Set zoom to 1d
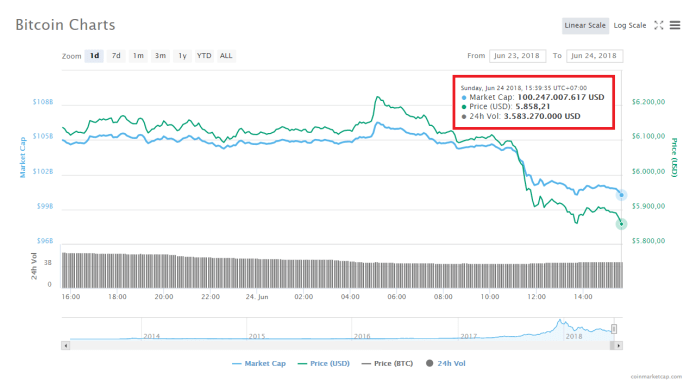This screenshot has height=380, width=696. coord(94,55)
